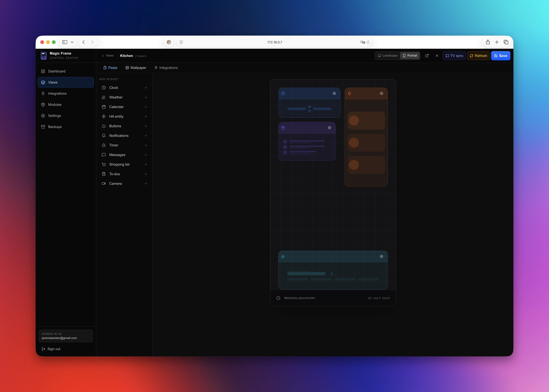Toggle TV sync
Screen dimensions: 549x392
tap(454, 56)
